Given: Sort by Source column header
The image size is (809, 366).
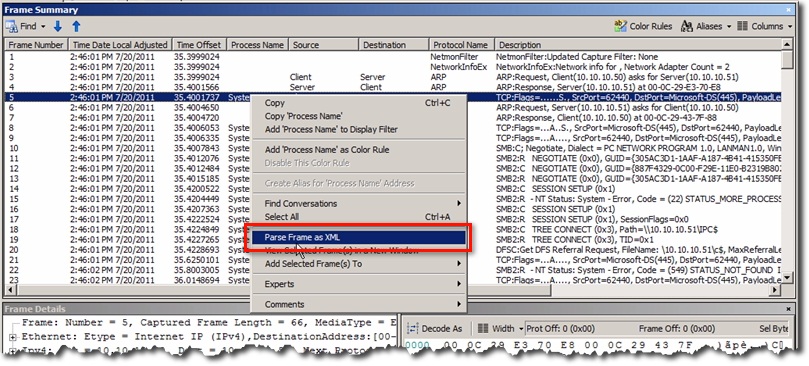Looking at the screenshot, I should (x=323, y=45).
